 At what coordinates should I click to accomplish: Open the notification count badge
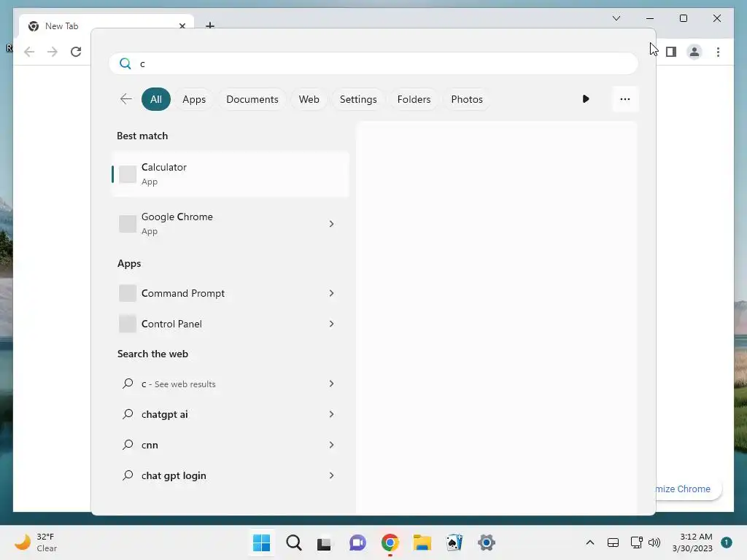point(727,542)
